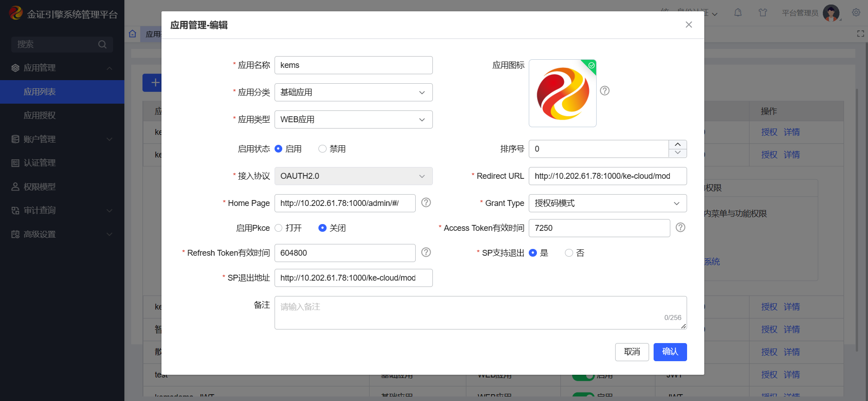Click the home icon in breadcrumb tabs

tap(133, 33)
